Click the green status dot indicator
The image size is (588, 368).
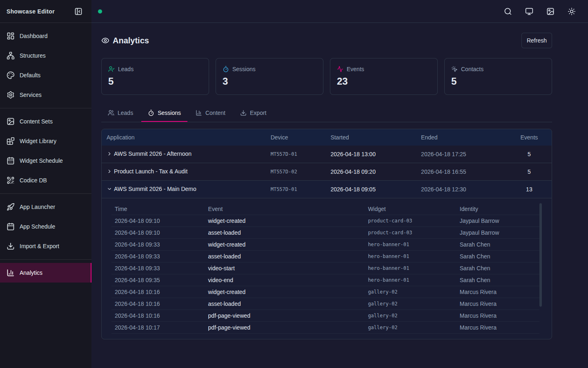(x=100, y=11)
